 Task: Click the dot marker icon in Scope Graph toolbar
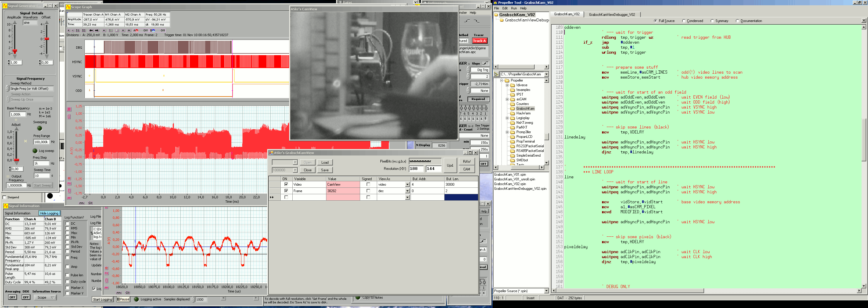(x=104, y=31)
